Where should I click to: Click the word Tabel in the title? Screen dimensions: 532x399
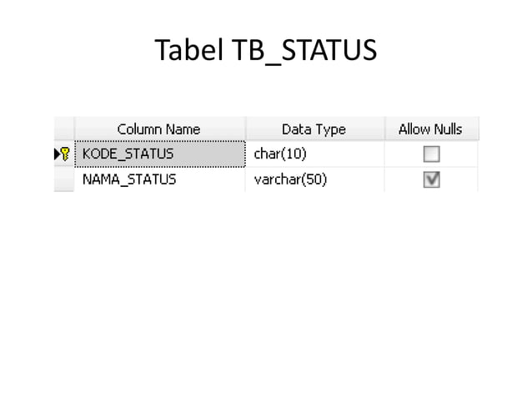tap(185, 52)
